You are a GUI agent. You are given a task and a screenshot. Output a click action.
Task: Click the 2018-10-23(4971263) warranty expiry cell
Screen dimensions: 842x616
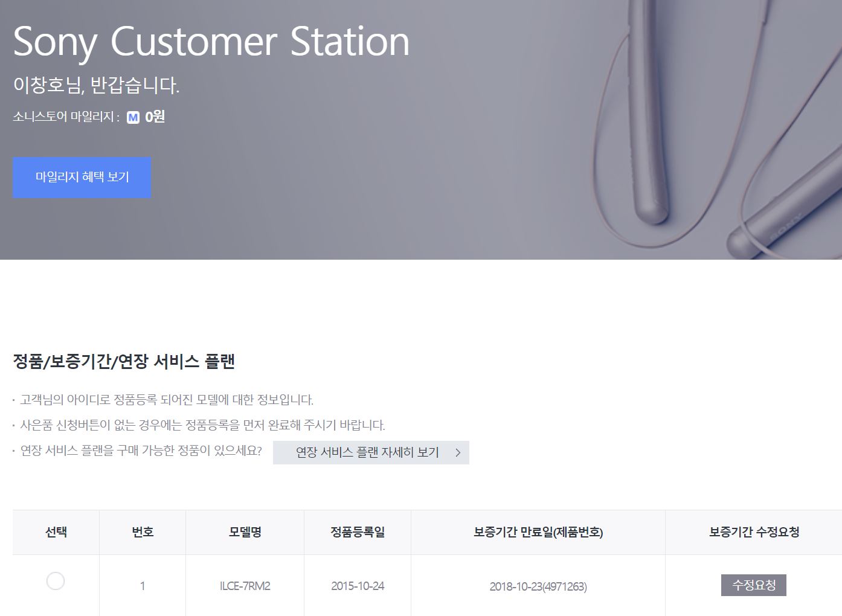[538, 586]
